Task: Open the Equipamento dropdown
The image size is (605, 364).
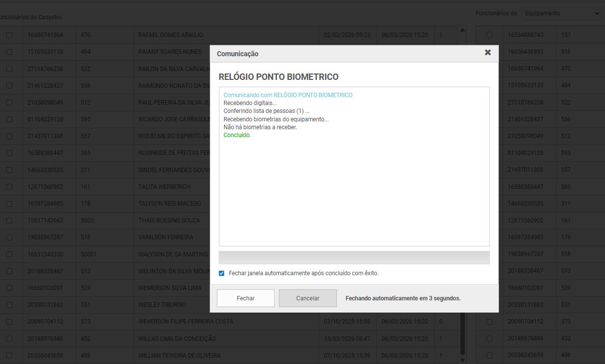Action: point(561,13)
